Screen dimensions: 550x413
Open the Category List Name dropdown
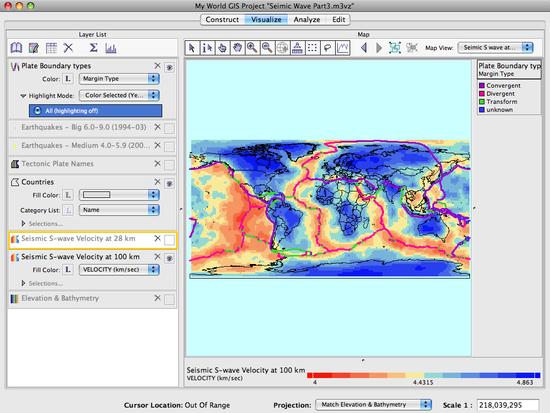click(x=119, y=210)
